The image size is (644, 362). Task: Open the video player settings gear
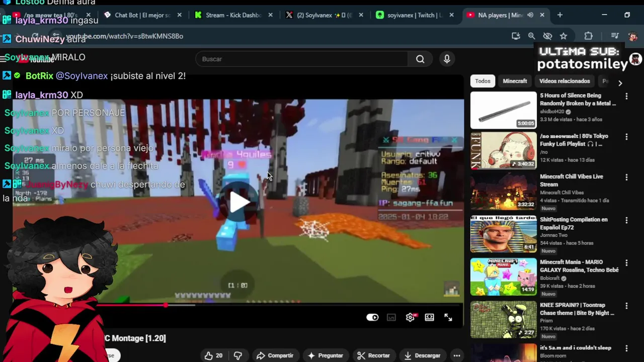coord(411,317)
